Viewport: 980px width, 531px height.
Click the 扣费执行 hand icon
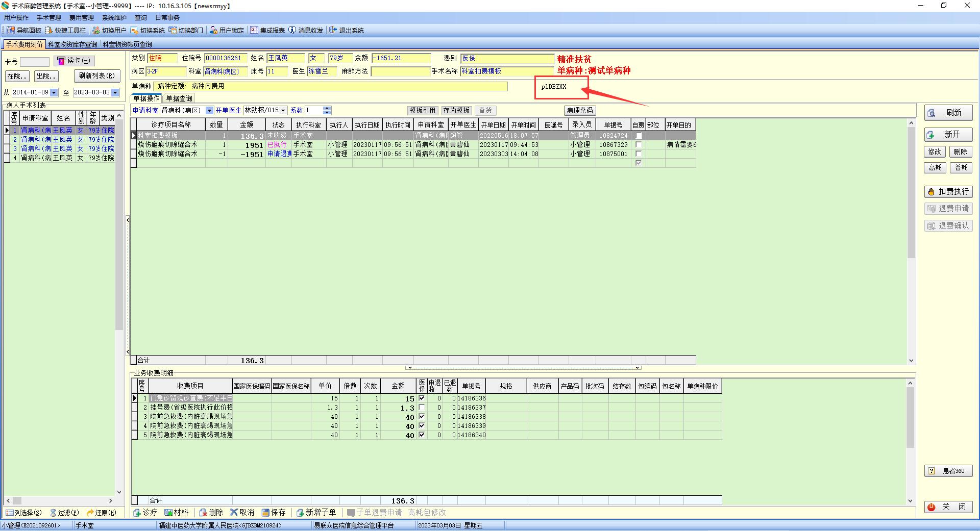click(932, 192)
